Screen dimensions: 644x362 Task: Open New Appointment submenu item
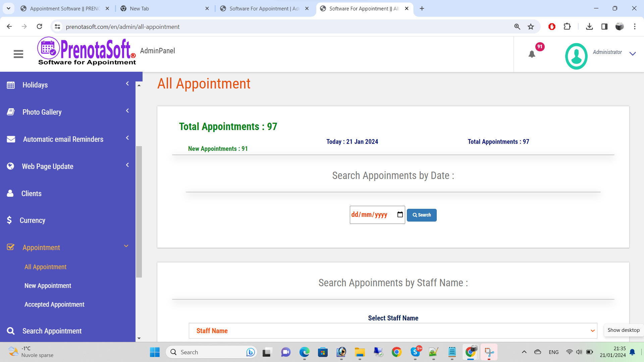point(48,286)
